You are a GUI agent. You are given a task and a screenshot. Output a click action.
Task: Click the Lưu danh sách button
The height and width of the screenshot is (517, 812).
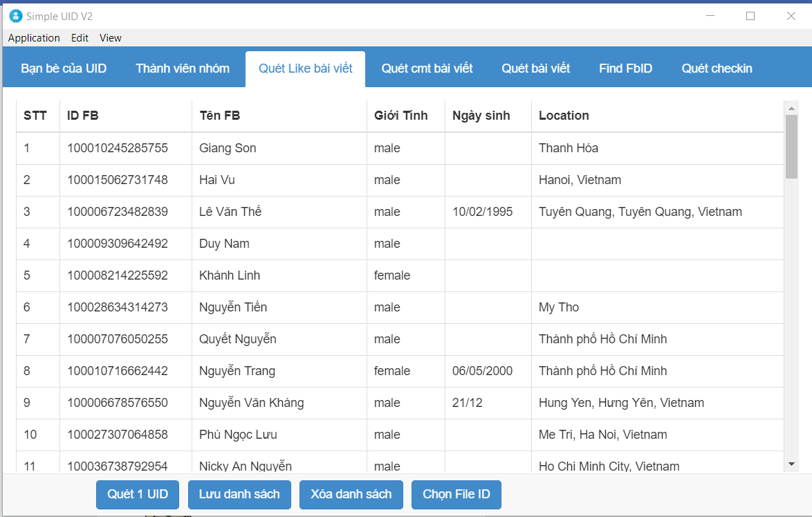239,495
